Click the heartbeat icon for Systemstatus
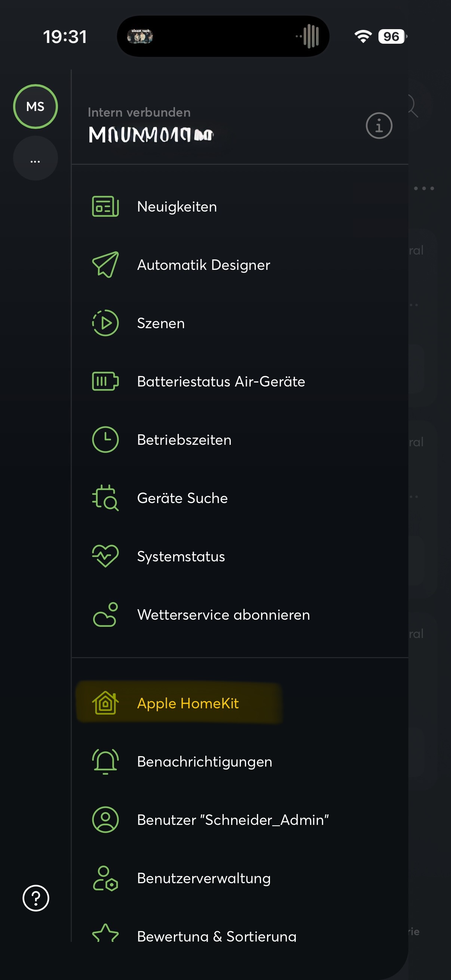This screenshot has height=980, width=451. pos(105,556)
